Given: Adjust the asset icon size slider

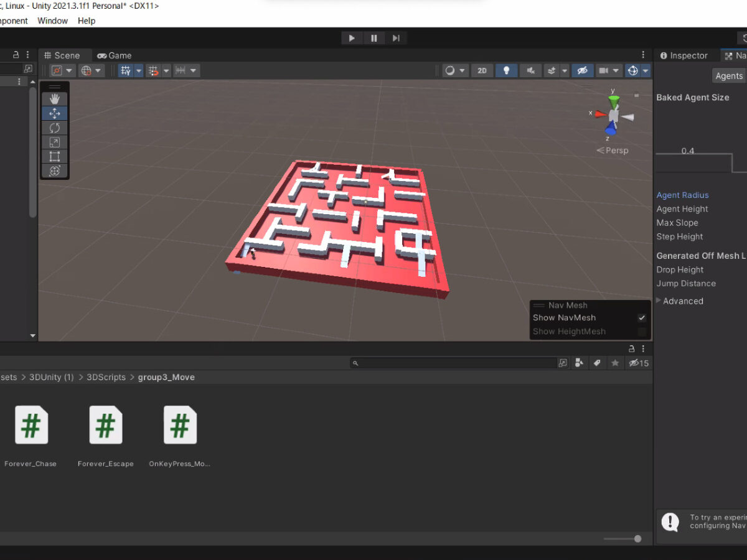Looking at the screenshot, I should click(x=637, y=539).
